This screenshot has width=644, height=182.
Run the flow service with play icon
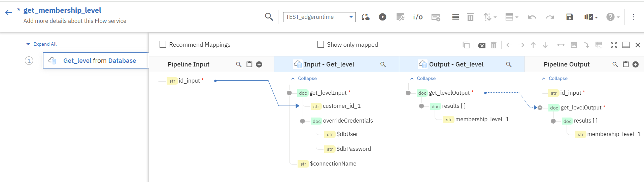[x=382, y=17]
